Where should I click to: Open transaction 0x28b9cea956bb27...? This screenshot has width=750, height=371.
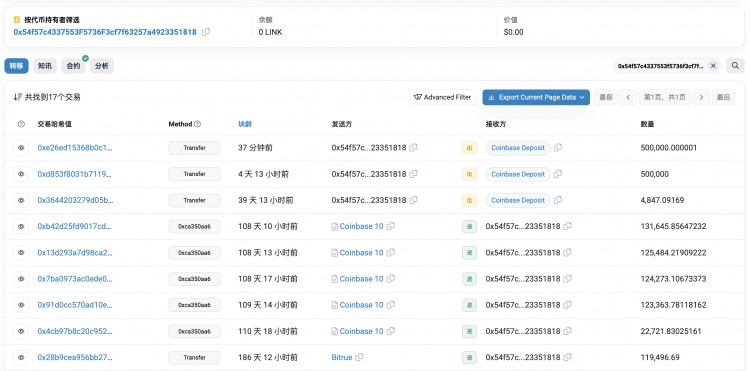(75, 357)
